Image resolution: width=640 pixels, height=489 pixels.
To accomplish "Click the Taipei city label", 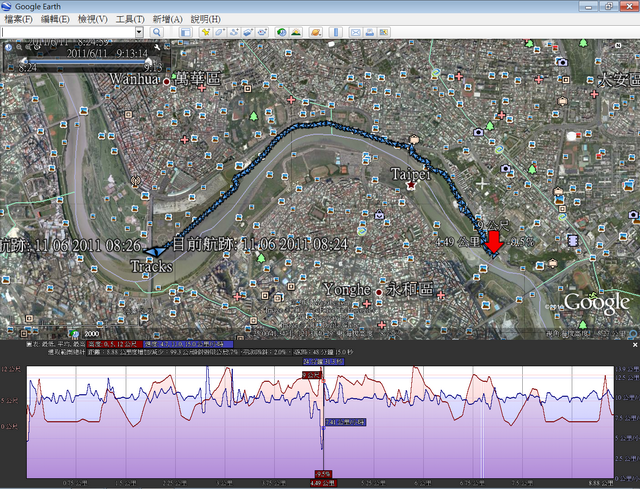I will click(x=411, y=174).
